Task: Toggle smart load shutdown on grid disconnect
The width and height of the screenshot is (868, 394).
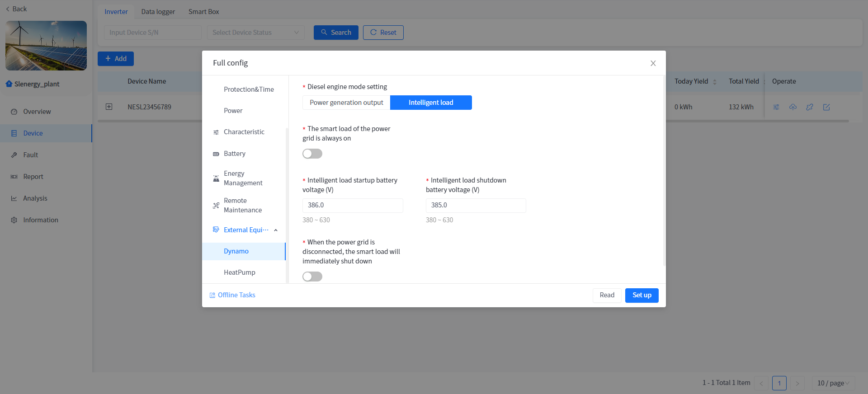Action: (312, 277)
